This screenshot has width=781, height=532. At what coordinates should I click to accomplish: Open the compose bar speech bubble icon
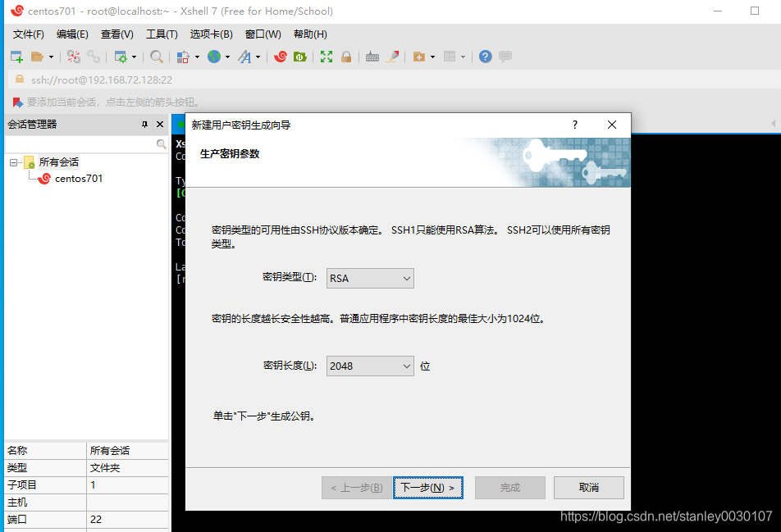(x=505, y=57)
